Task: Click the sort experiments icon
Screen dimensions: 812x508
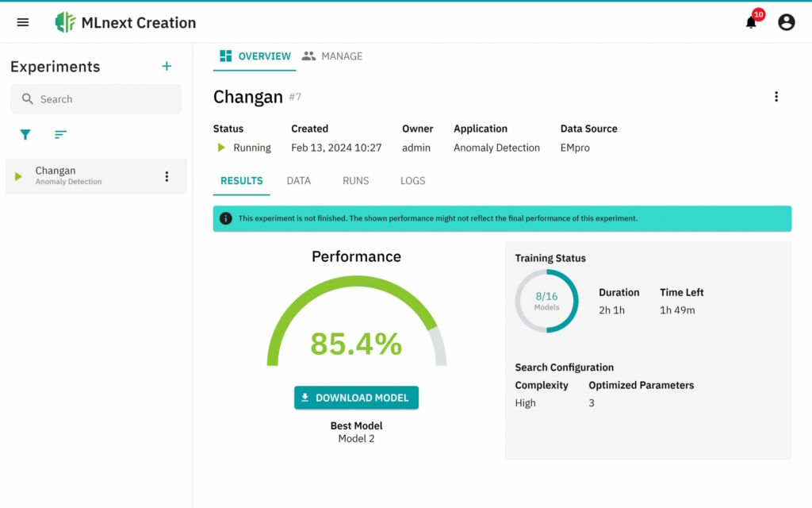Action: click(x=60, y=135)
